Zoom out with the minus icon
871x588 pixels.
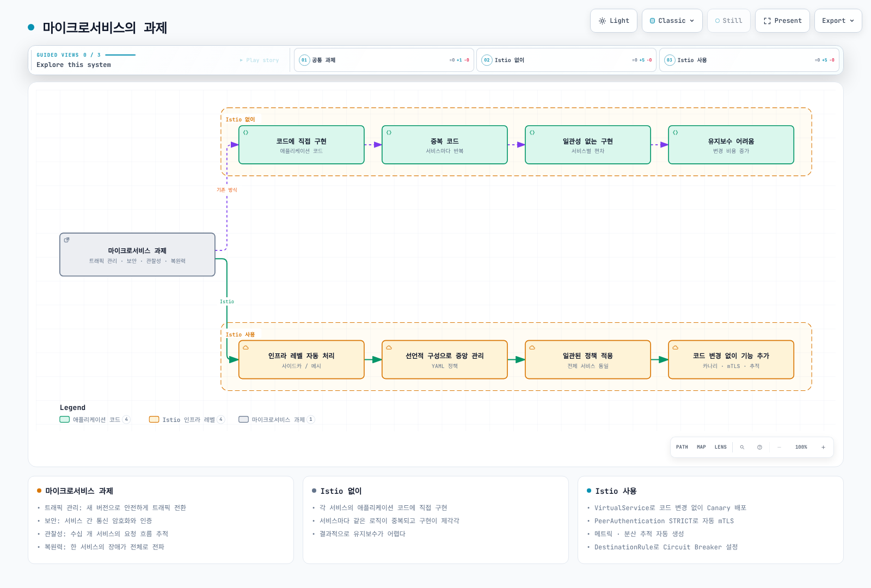779,447
